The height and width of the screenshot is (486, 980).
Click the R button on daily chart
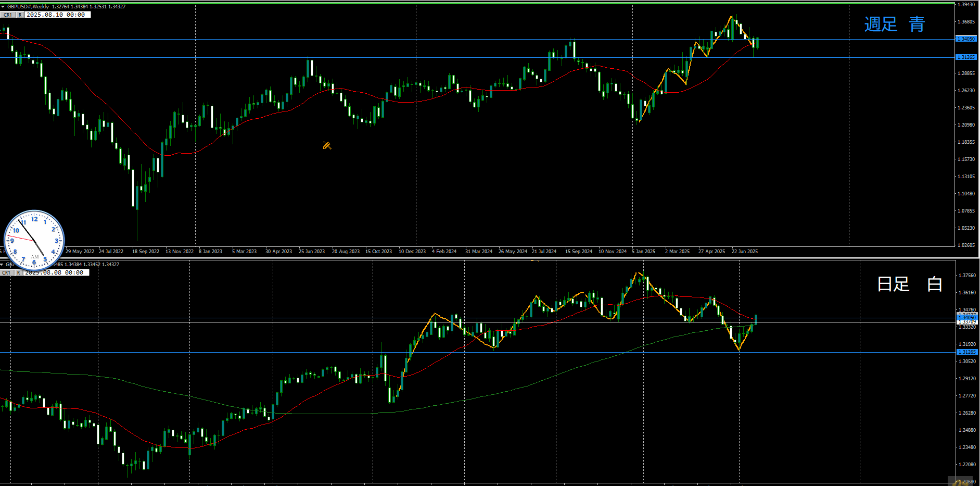click(19, 272)
